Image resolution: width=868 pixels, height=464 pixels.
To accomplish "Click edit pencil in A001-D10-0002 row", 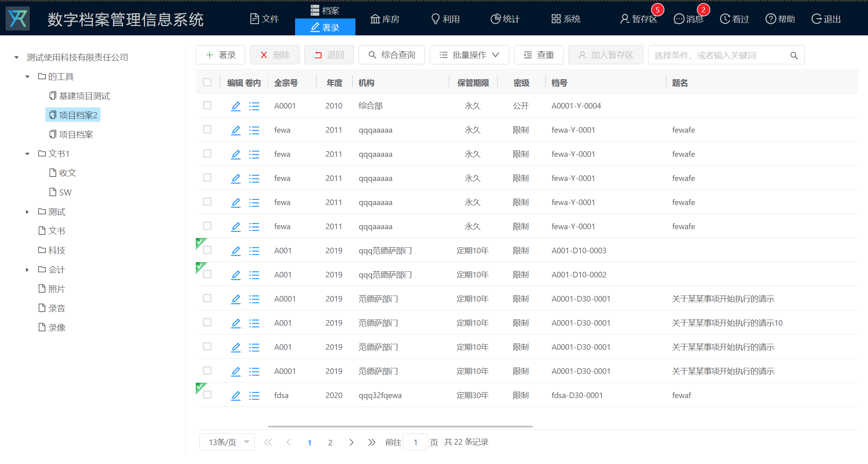I will click(236, 275).
